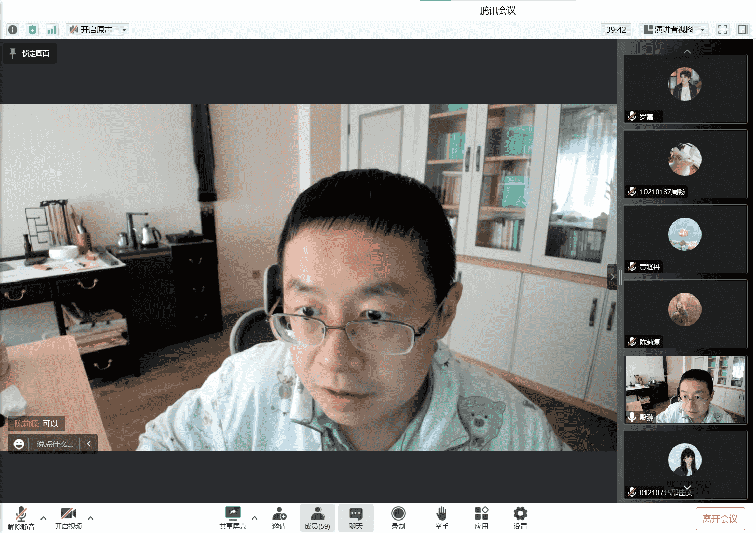Click the 离开会议 leave meeting button
756x533 pixels.
(720, 518)
